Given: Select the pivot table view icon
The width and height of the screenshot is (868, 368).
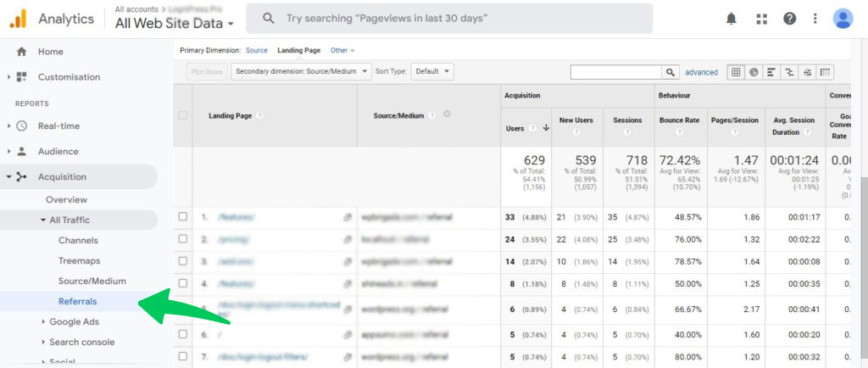Looking at the screenshot, I should [825, 72].
